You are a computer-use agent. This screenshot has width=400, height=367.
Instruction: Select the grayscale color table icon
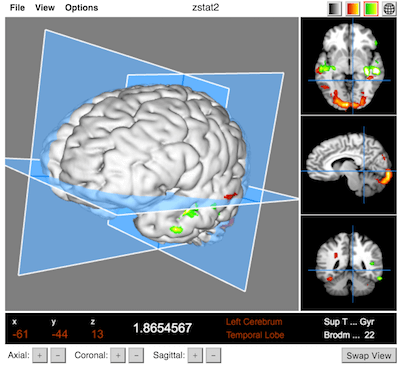[x=334, y=9]
